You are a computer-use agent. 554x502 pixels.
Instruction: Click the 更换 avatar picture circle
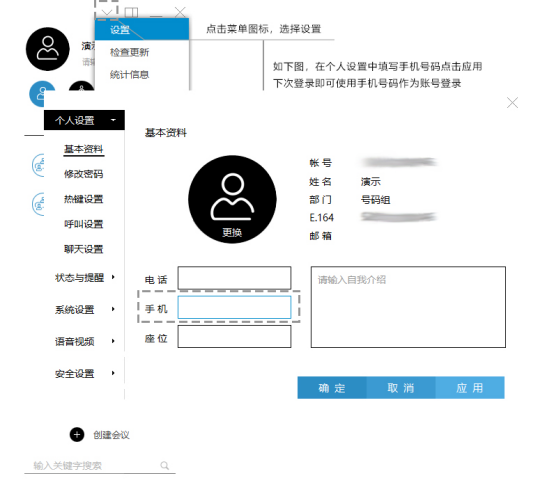[232, 199]
